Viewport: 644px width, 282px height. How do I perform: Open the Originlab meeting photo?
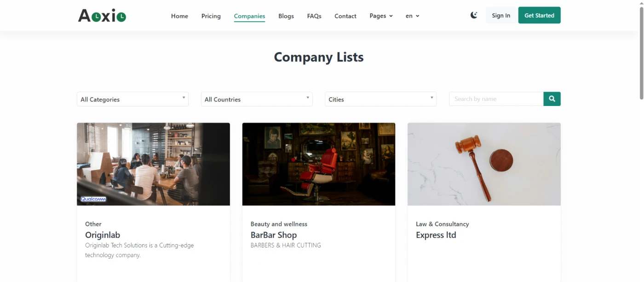[153, 164]
